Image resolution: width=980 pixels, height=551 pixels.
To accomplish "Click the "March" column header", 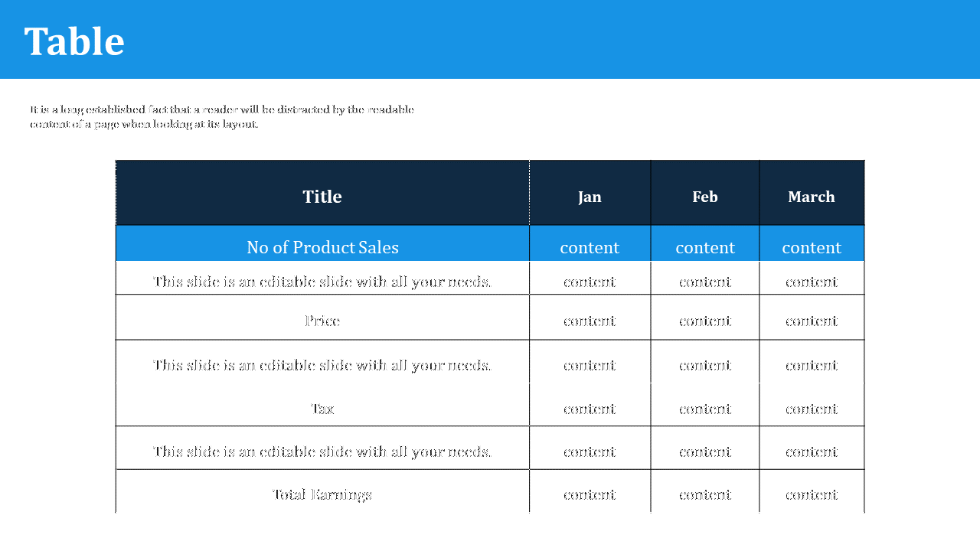I will tap(812, 197).
